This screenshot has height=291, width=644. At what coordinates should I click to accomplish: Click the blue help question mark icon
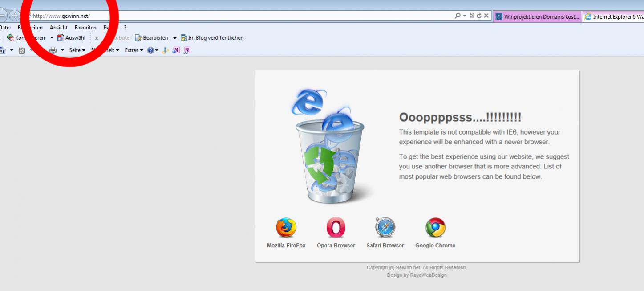[x=150, y=50]
